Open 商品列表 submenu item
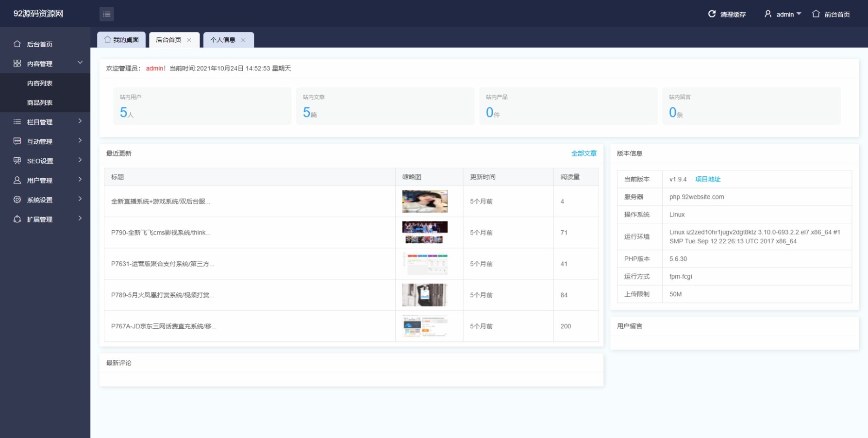This screenshot has width=868, height=438. click(x=45, y=102)
